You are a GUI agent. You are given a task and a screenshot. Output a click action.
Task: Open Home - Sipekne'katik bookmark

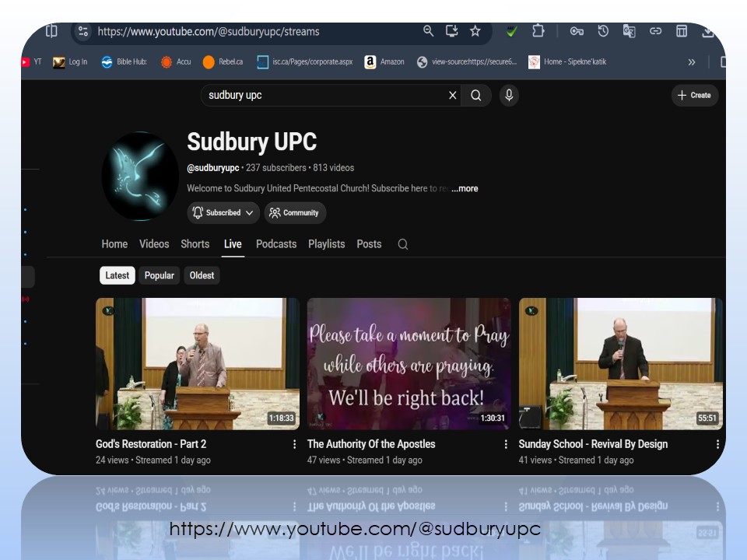(567, 62)
